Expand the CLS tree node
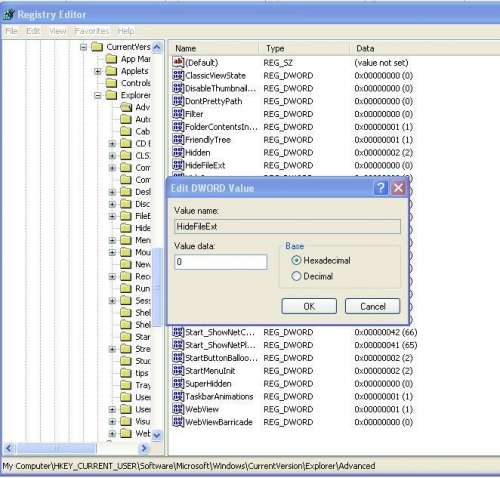This screenshot has height=478, width=500. (x=112, y=156)
